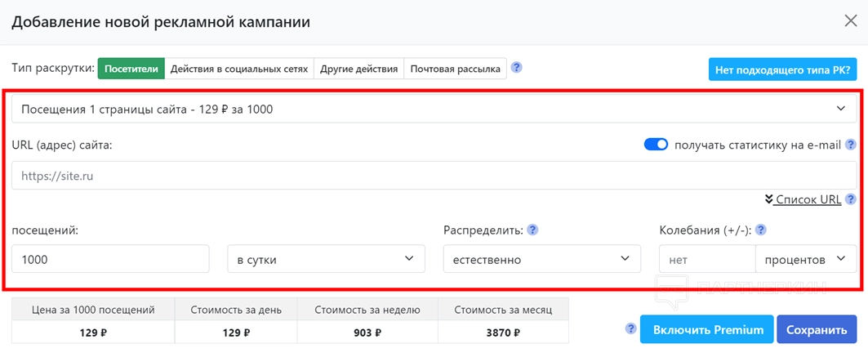The height and width of the screenshot is (353, 868).
Task: Click the site URL input field
Action: point(434,176)
